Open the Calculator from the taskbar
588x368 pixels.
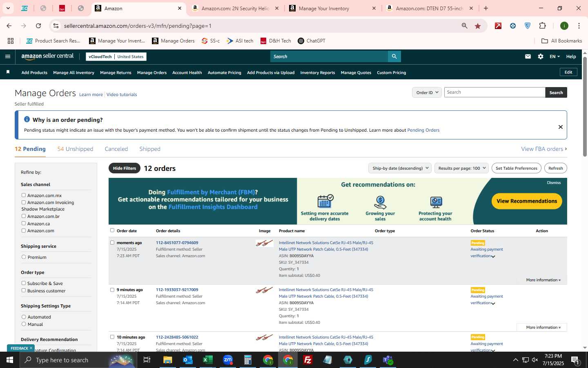(x=248, y=360)
